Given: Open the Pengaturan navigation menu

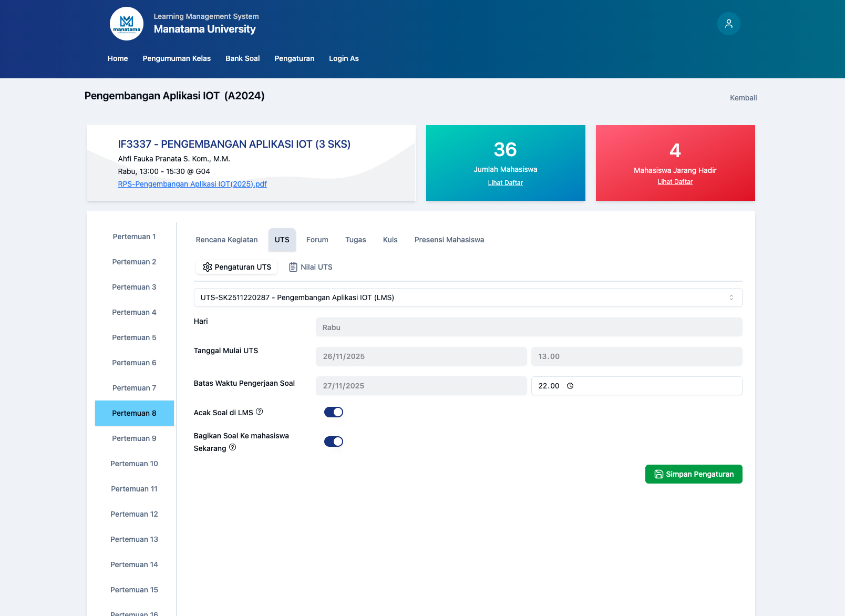Looking at the screenshot, I should (x=294, y=58).
